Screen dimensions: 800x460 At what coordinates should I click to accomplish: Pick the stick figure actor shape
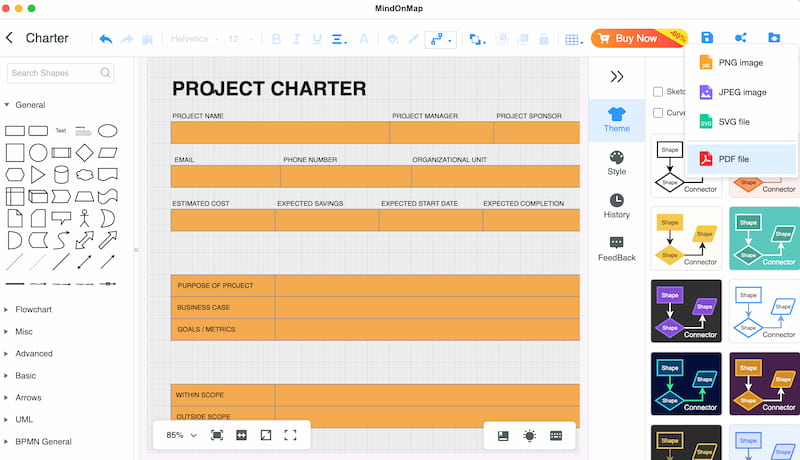(x=84, y=218)
